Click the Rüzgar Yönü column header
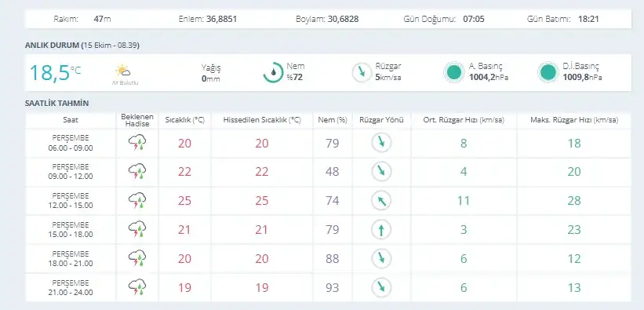Image resolution: width=644 pixels, height=310 pixels. (381, 120)
